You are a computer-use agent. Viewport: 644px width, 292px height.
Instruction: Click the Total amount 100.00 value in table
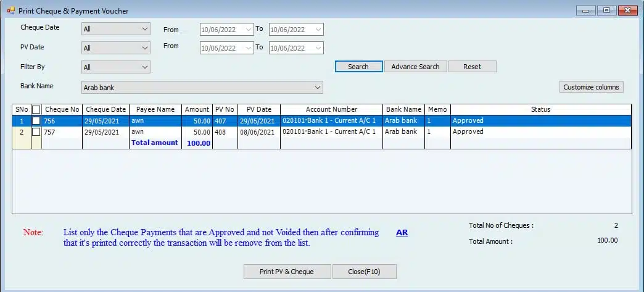pyautogui.click(x=199, y=143)
